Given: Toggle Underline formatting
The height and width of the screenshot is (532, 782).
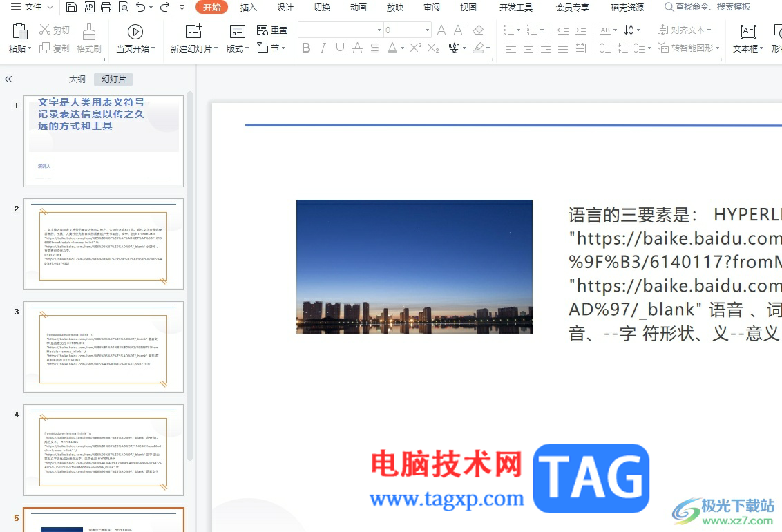Looking at the screenshot, I should pyautogui.click(x=340, y=48).
